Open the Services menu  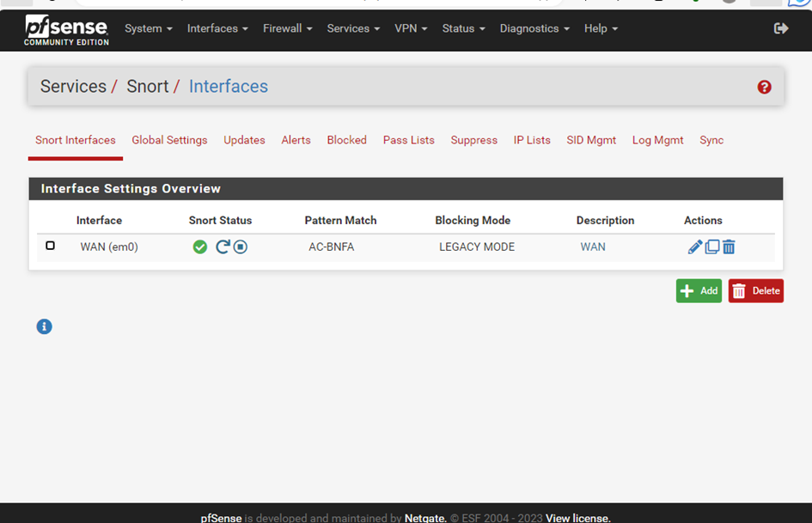tap(352, 28)
